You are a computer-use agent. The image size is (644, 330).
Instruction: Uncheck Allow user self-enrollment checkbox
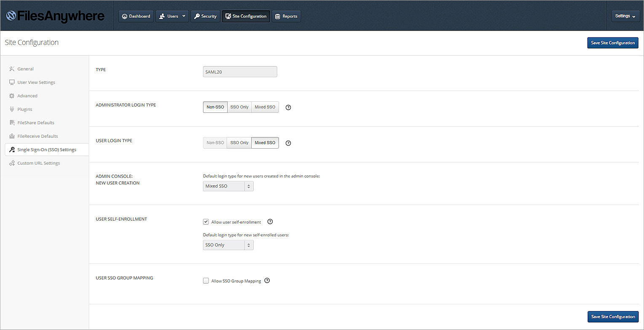pos(206,222)
